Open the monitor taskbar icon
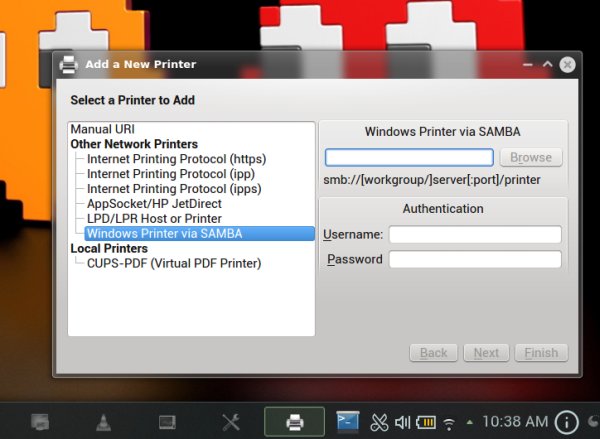Image resolution: width=600 pixels, height=439 pixels. click(x=167, y=422)
